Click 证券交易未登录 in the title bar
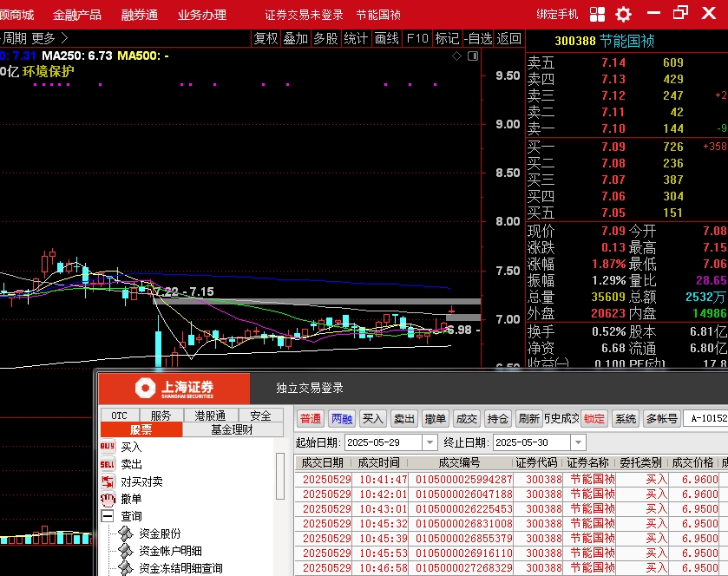 tap(304, 15)
